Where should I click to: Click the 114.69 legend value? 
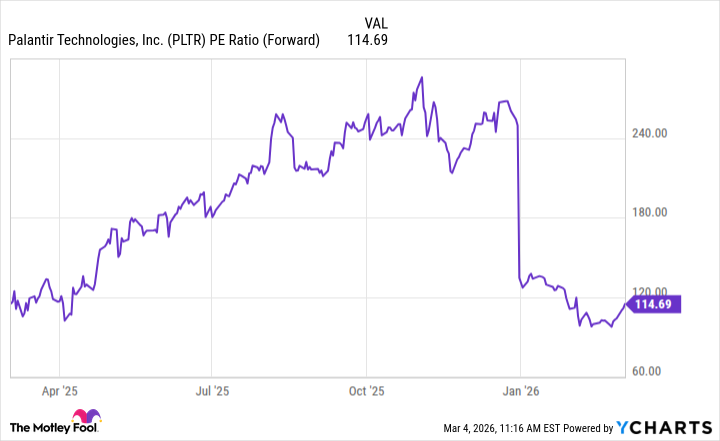pyautogui.click(x=368, y=40)
